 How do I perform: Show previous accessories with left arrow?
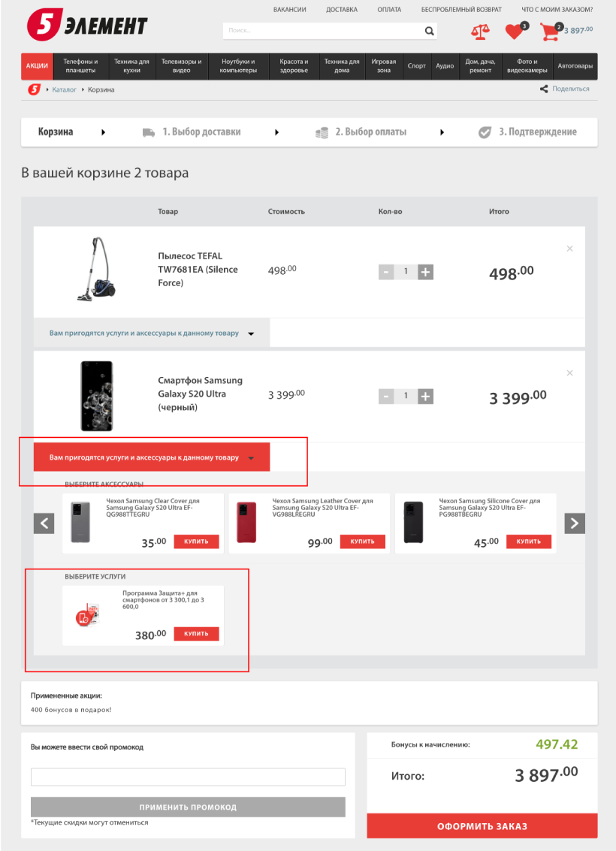coord(44,524)
